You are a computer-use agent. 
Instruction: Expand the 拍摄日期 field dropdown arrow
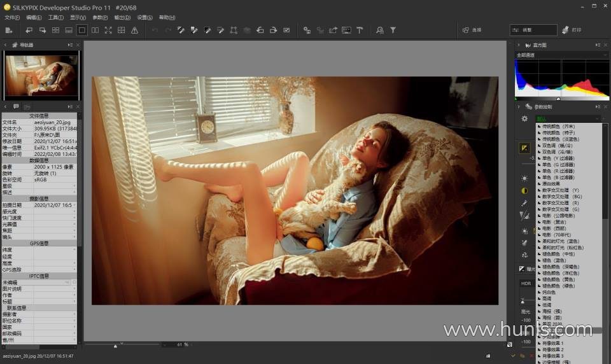74,205
